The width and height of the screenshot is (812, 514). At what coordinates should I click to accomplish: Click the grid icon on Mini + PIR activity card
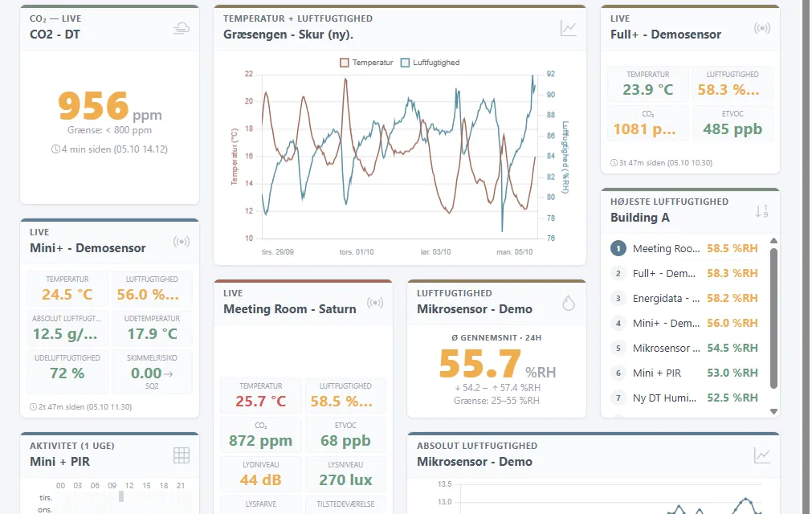pyautogui.click(x=182, y=455)
